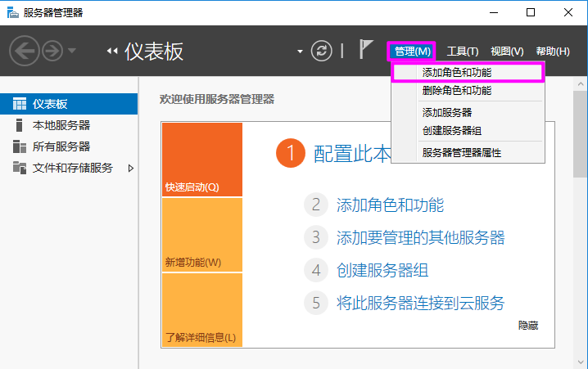
Task: Open the dropdown arrow left of refresh
Action: tap(301, 52)
